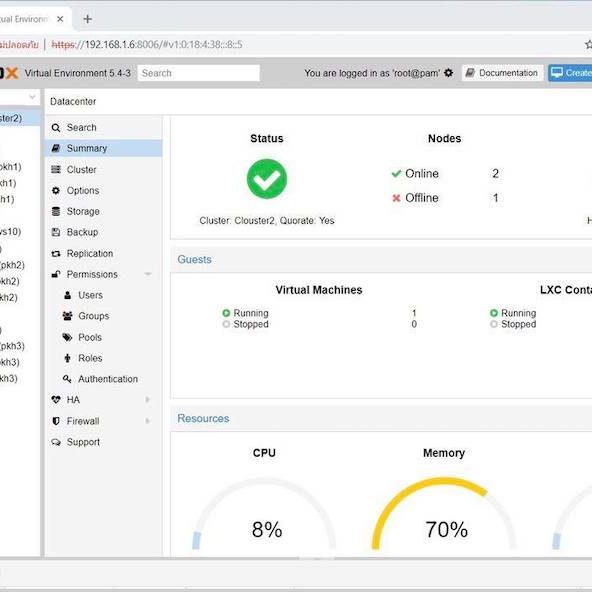Image resolution: width=592 pixels, height=592 pixels.
Task: Collapse the Resources panel header
Action: (x=381, y=418)
